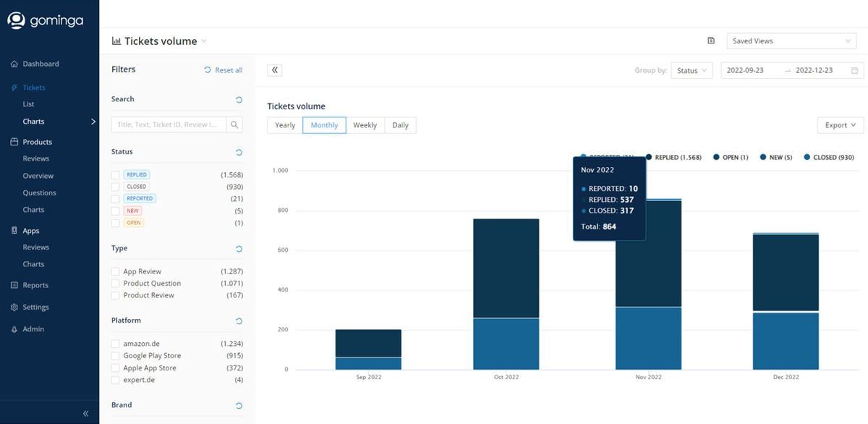Open the Group by Status dropdown
Screen dimensions: 868x424
(x=692, y=71)
